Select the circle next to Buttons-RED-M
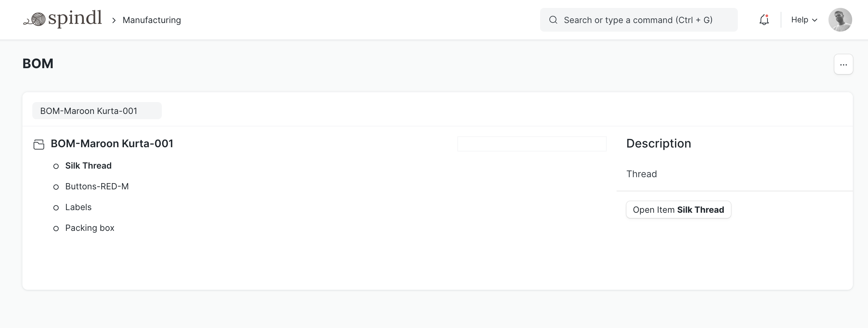 click(56, 187)
